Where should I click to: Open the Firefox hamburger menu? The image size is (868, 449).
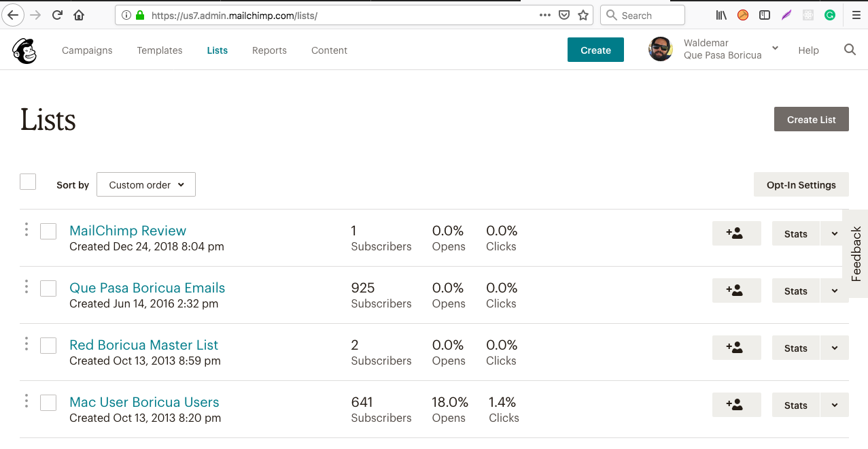(x=856, y=15)
